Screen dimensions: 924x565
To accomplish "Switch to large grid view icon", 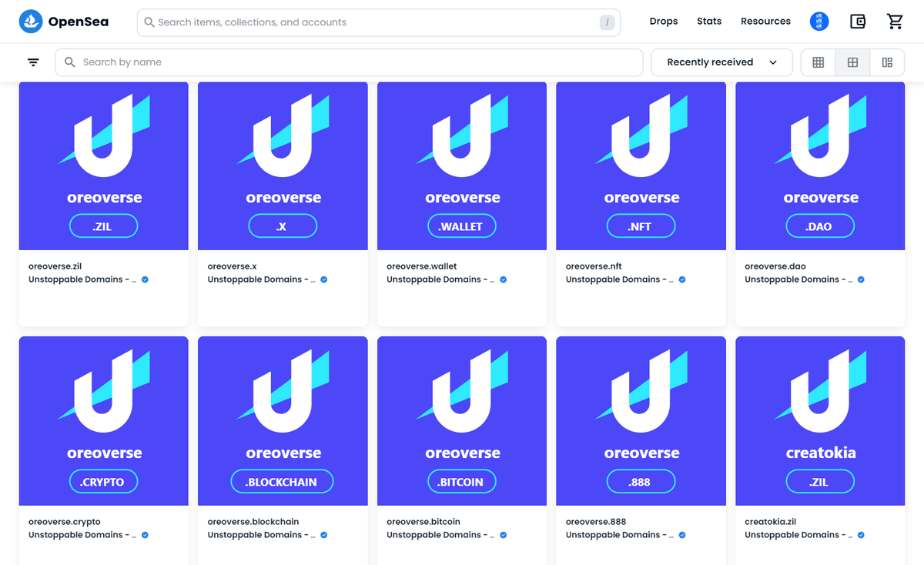I will pyautogui.click(x=852, y=62).
